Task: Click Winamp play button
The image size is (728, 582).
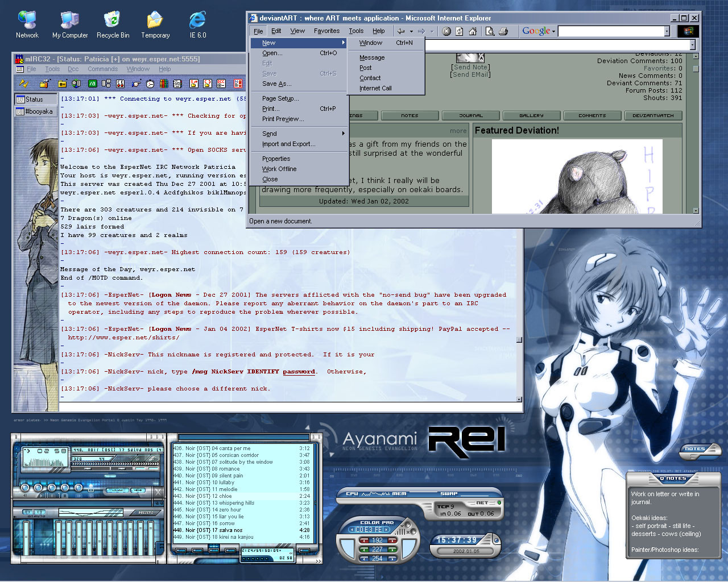Action: pos(38,488)
